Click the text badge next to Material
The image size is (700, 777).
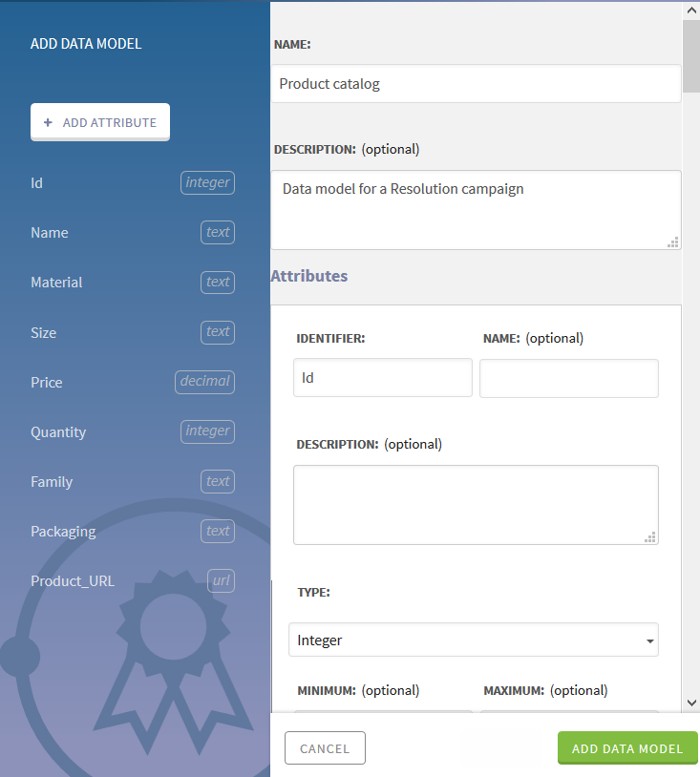click(218, 282)
